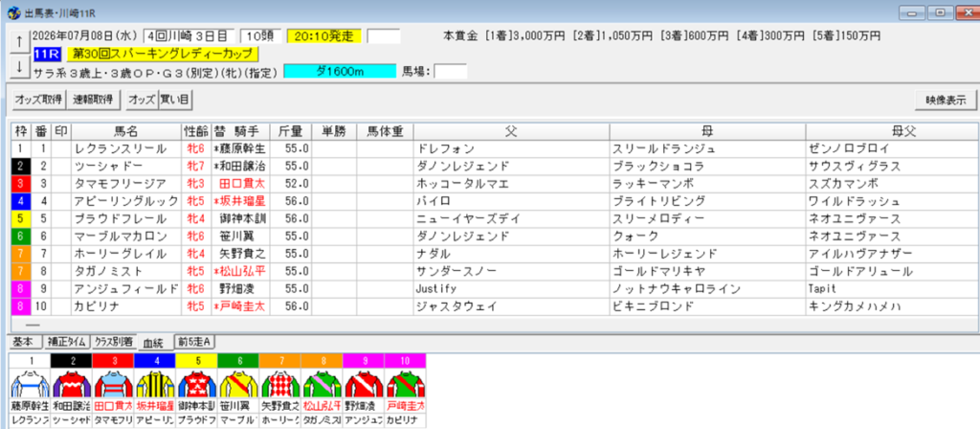980x429 pixels.
Task: Go to next race with down arrow
Action: coord(19,68)
